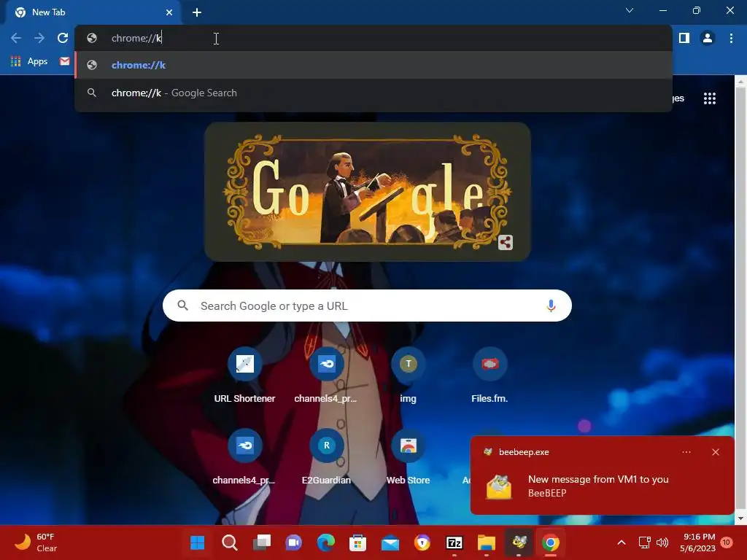747x560 pixels.
Task: Toggle the Chrome side panel icon
Action: point(684,38)
